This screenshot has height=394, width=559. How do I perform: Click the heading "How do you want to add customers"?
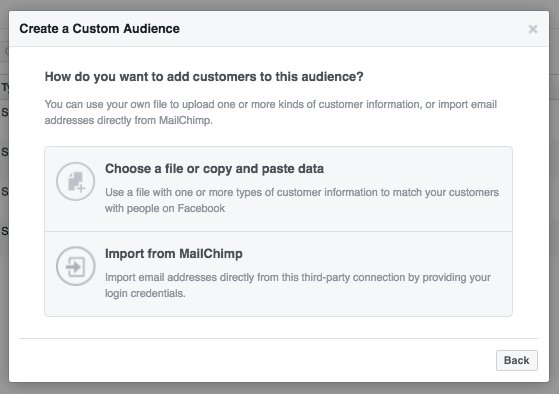click(204, 77)
